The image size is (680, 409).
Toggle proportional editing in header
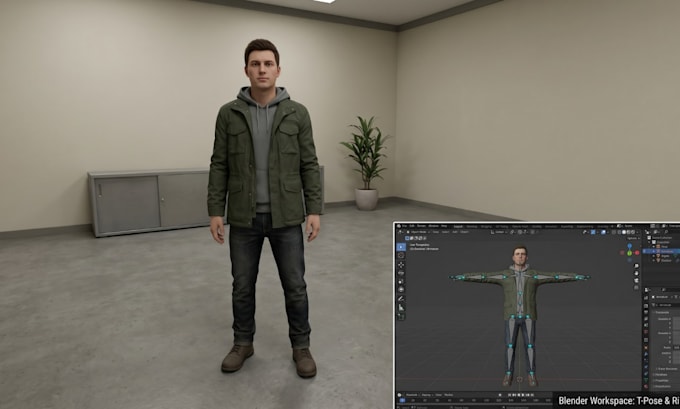533,232
